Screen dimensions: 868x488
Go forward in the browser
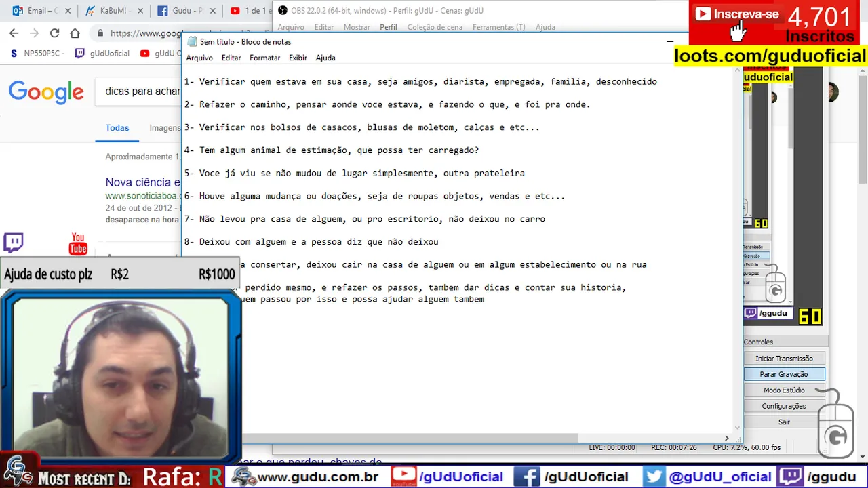[34, 33]
